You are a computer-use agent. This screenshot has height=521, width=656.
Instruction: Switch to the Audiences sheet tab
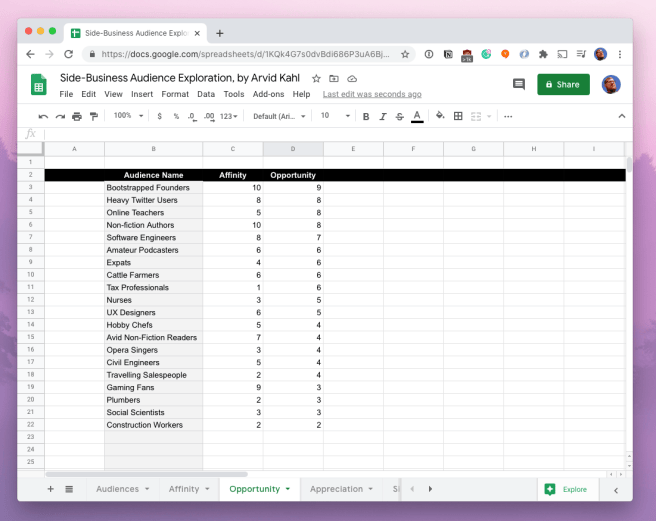(117, 489)
